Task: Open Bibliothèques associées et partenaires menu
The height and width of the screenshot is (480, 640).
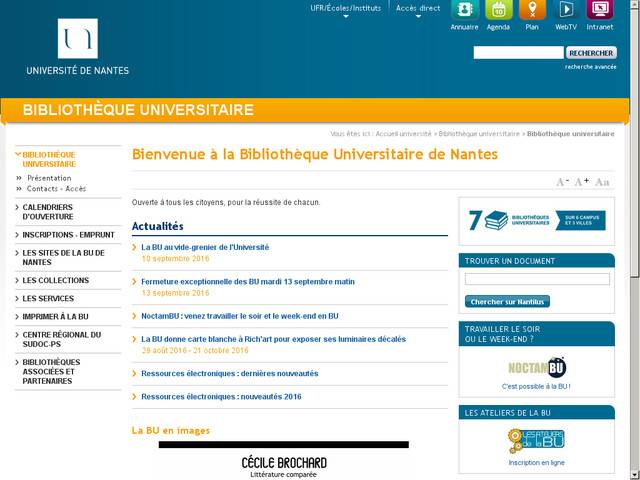Action: (51, 371)
